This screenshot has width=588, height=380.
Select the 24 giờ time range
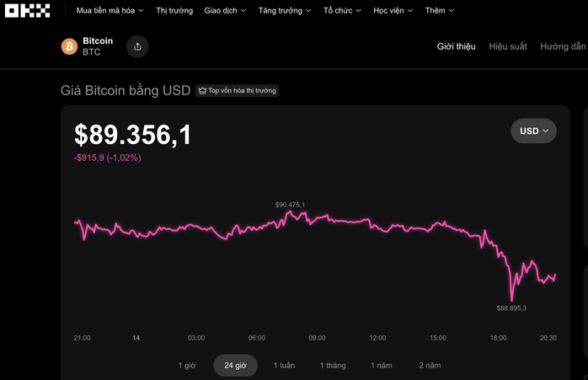point(236,366)
